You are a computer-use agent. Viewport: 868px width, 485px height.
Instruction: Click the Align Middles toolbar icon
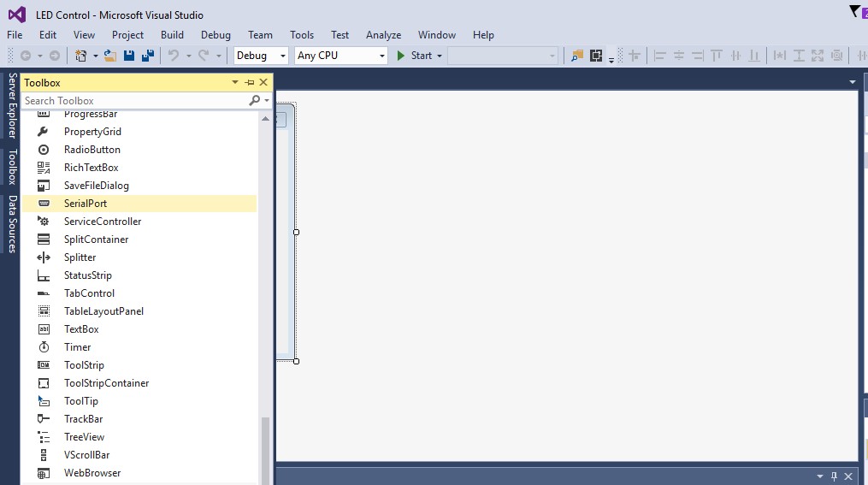click(735, 56)
